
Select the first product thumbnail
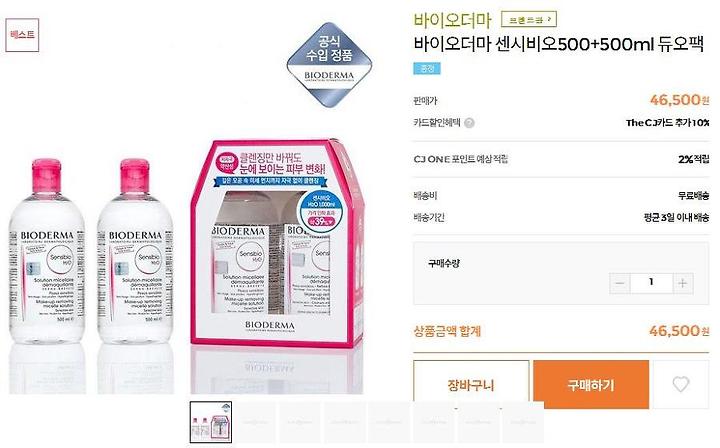pyautogui.click(x=211, y=422)
